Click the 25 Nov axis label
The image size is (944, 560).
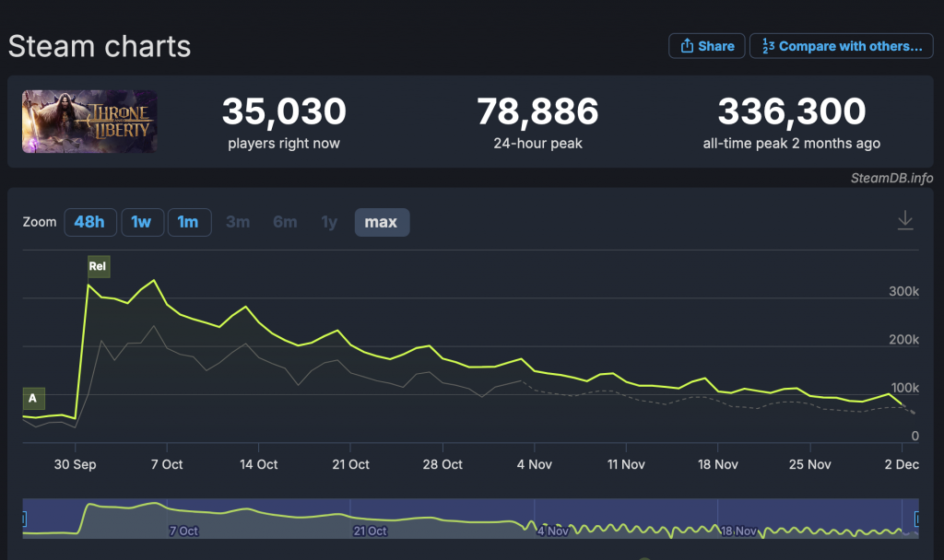pos(809,464)
